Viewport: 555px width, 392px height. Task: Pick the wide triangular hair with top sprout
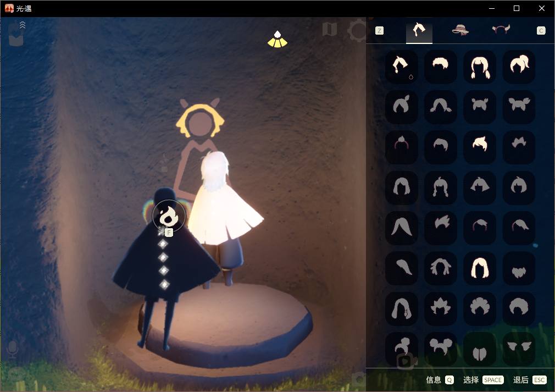point(480,187)
